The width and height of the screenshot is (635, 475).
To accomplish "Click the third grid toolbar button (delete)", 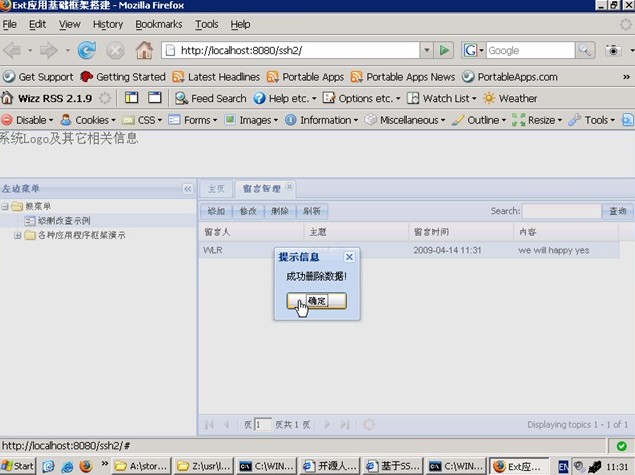I will click(x=280, y=211).
